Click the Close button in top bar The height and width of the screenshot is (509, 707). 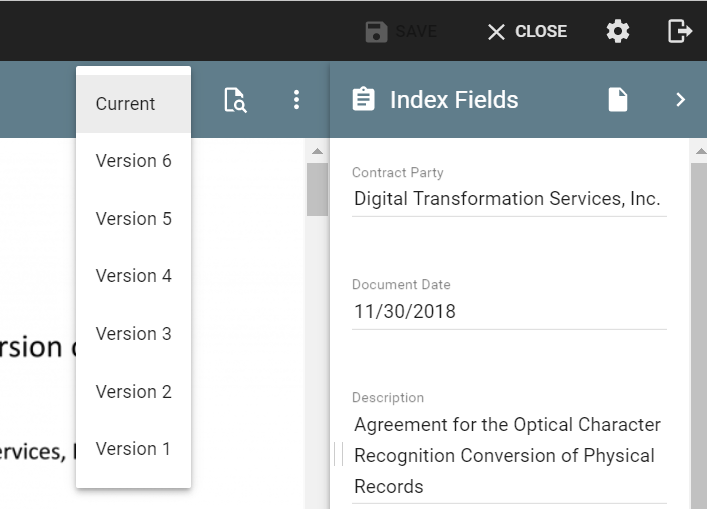pyautogui.click(x=527, y=32)
